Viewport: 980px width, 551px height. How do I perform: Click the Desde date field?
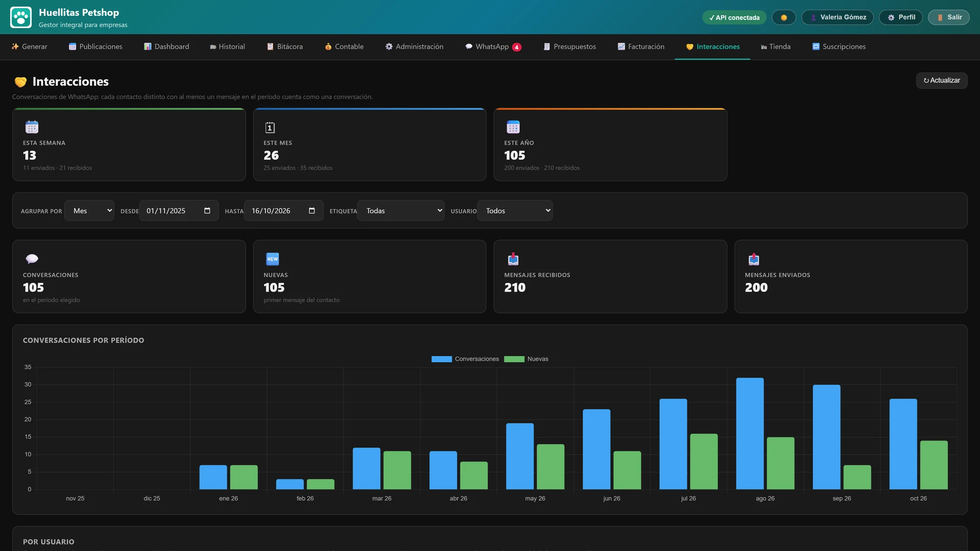pos(179,211)
